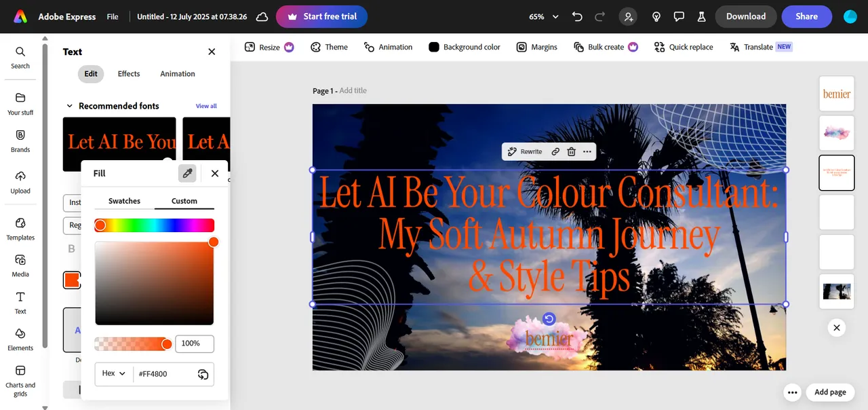Open the Bulk create option

(x=606, y=47)
